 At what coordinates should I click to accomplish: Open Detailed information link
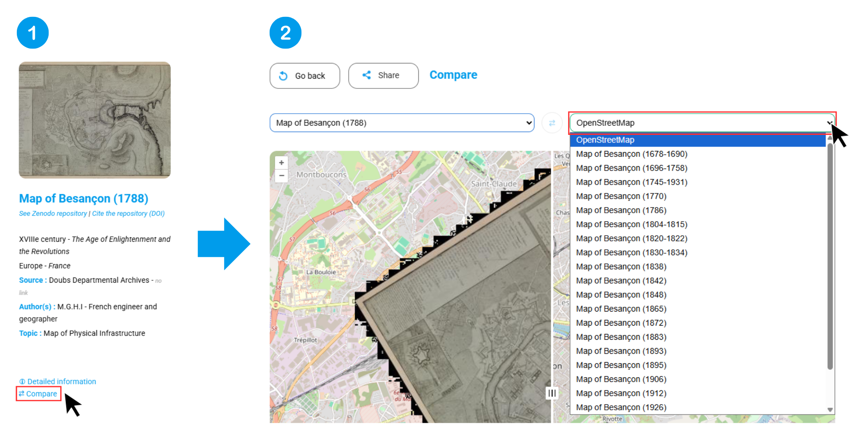(x=58, y=381)
